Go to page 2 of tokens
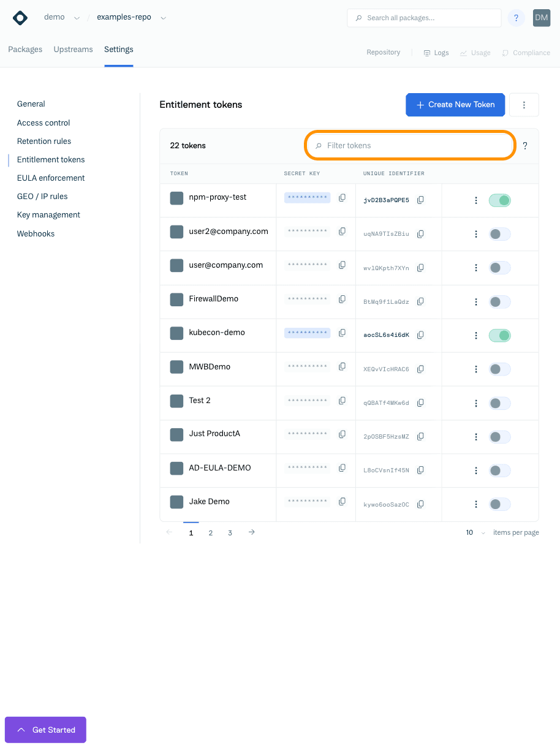 pyautogui.click(x=210, y=533)
